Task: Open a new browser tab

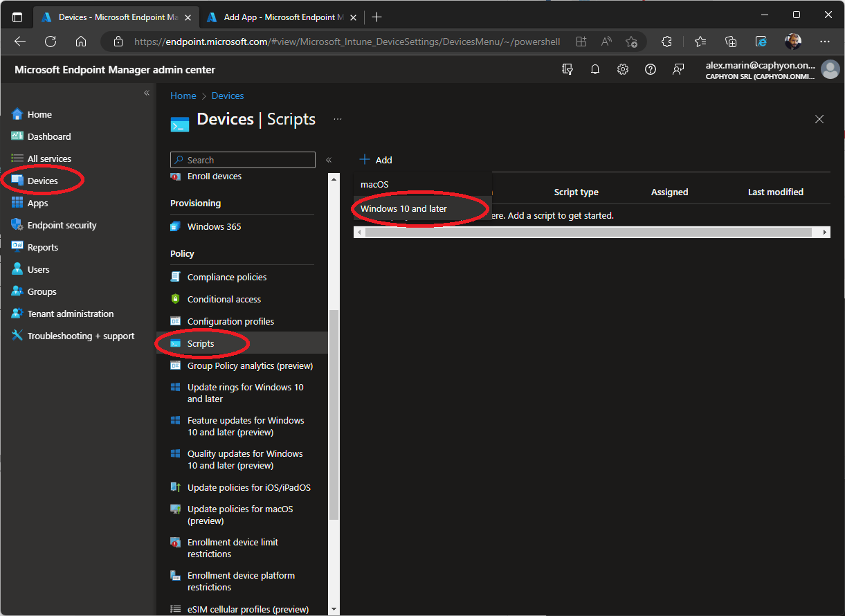Action: [376, 17]
